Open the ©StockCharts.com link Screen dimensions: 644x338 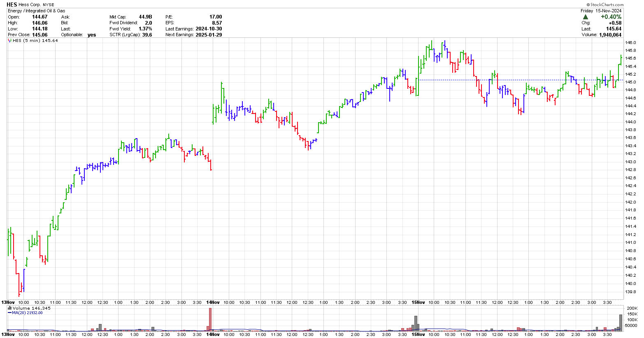pos(606,5)
